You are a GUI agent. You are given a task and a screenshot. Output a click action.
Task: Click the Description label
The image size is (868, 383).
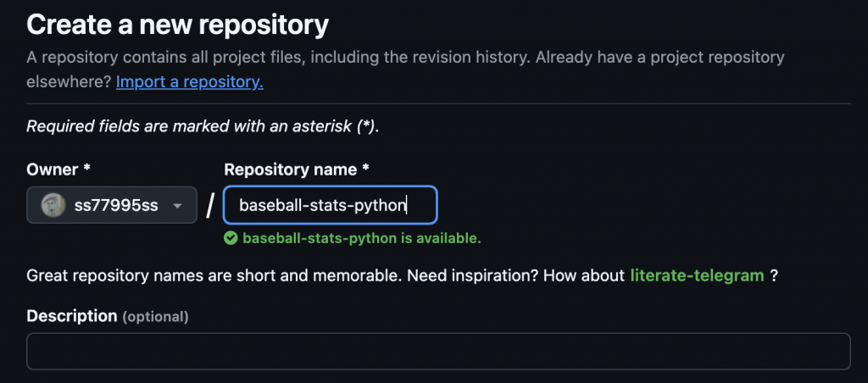[x=72, y=316]
